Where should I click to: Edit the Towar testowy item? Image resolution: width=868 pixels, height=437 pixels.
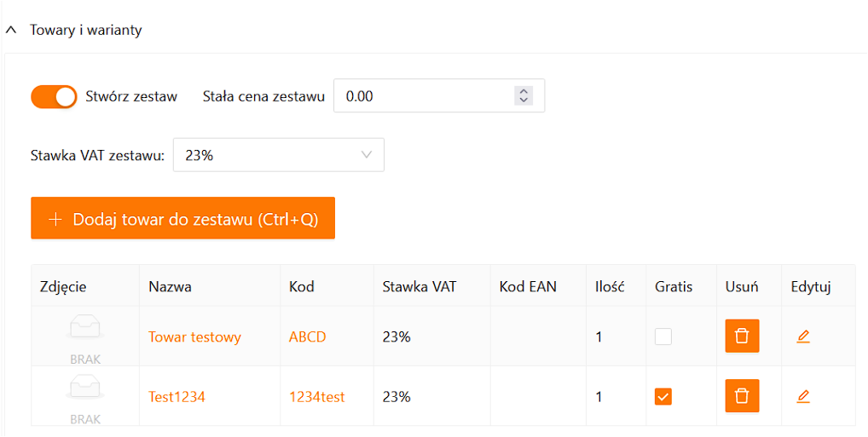(803, 336)
